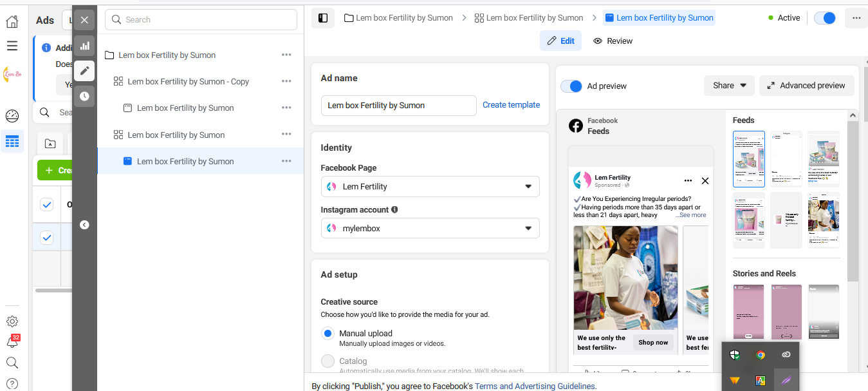This screenshot has width=868, height=391.
Task: Open Account overview gauge icon
Action: pyautogui.click(x=12, y=116)
